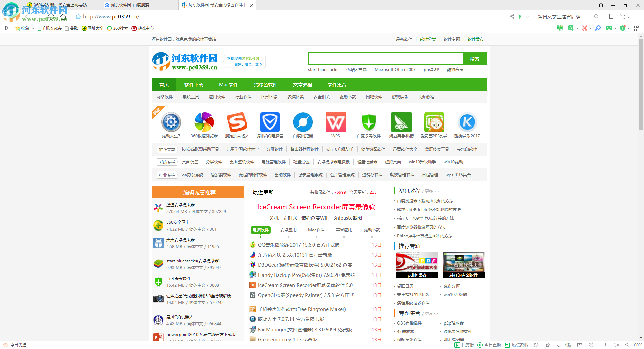The height and width of the screenshot is (349, 644).
Task: Open QQ音乐播放器 2017 download link
Action: pyautogui.click(x=299, y=245)
